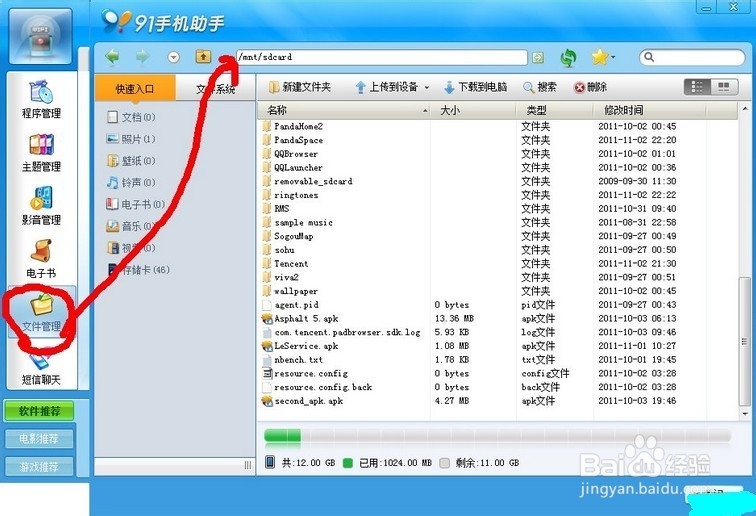Click the /mnt/sdcard path address field
This screenshot has width=756, height=516.
381,57
